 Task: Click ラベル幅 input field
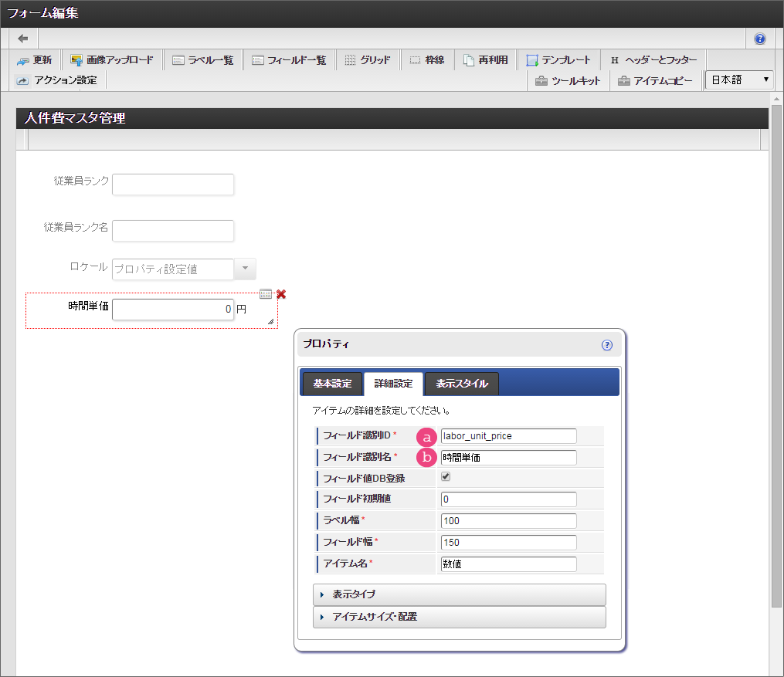(508, 520)
